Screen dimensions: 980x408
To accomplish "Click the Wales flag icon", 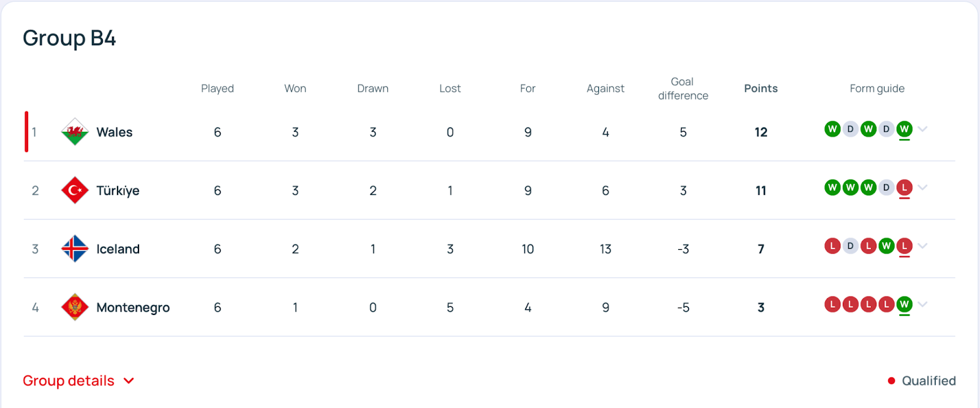I will [75, 132].
